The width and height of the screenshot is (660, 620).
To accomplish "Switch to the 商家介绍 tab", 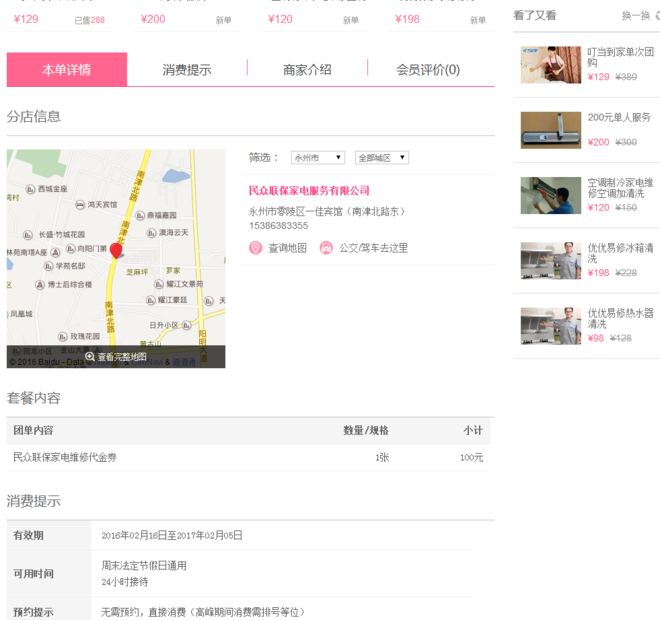I will tap(307, 69).
